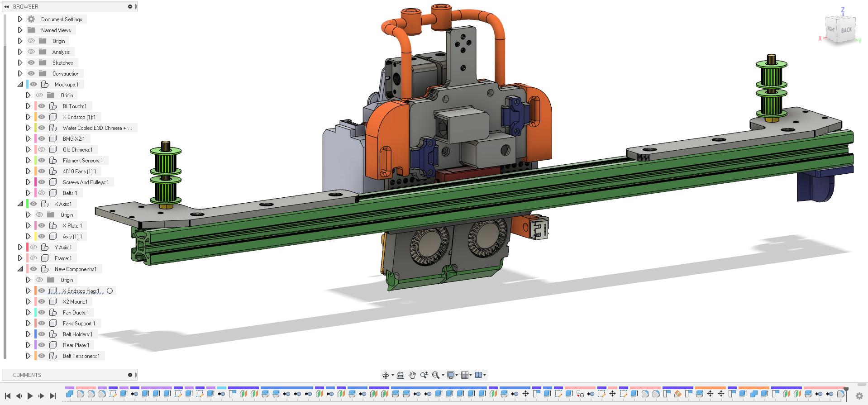Select the Zoom magnifier tool
The height and width of the screenshot is (405, 868).
pos(424,375)
